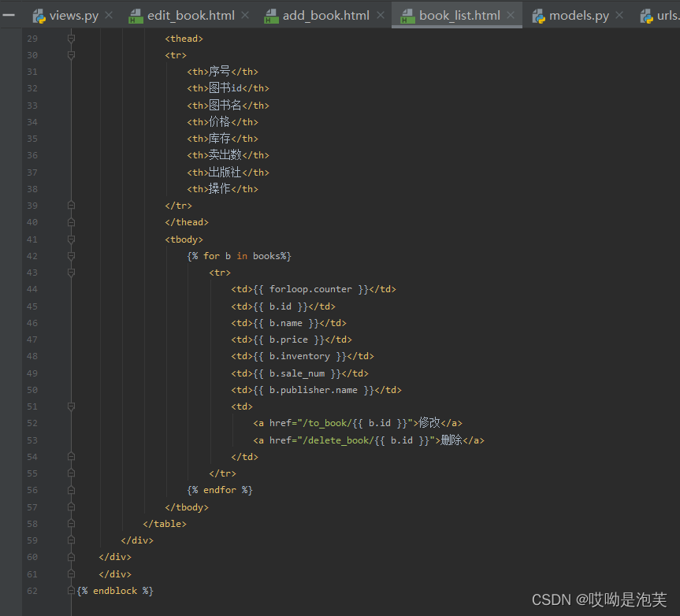Click the Python file icon on models.py tab

pos(539,17)
